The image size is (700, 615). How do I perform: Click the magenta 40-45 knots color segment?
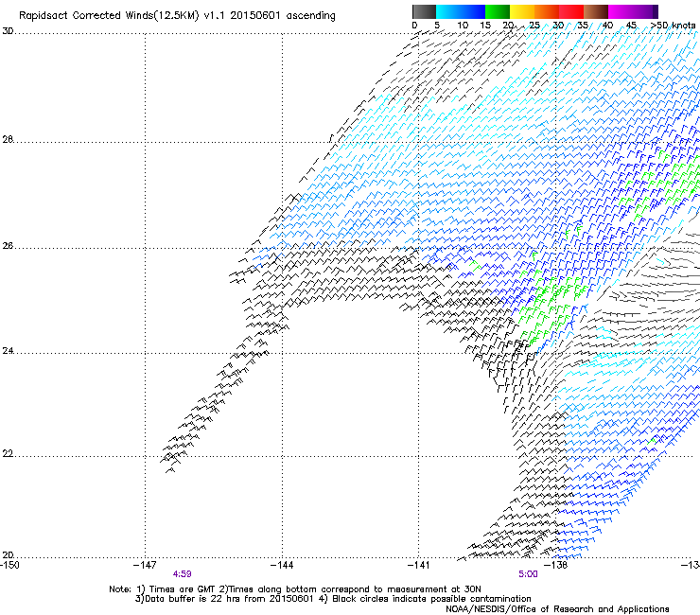pos(621,11)
